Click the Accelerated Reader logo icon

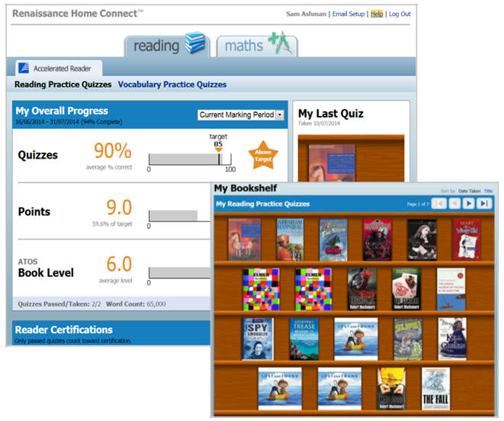click(24, 68)
